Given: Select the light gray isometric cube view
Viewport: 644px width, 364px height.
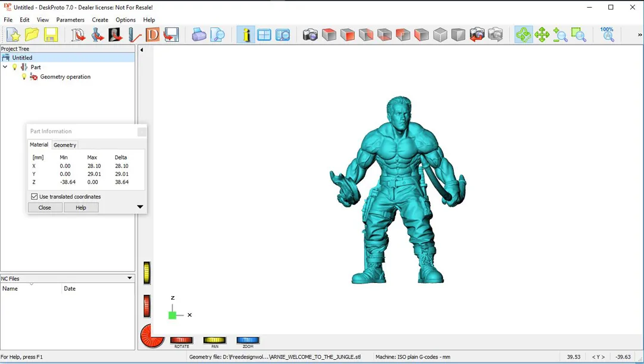Looking at the screenshot, I should point(440,35).
